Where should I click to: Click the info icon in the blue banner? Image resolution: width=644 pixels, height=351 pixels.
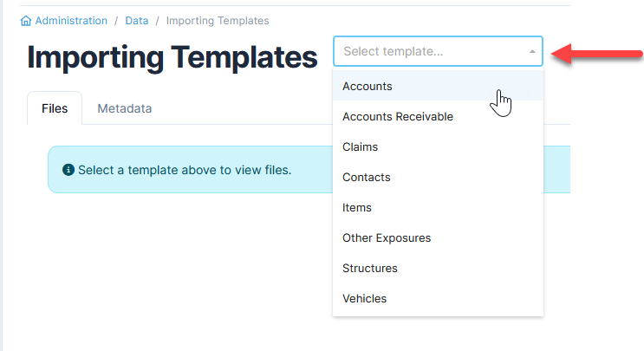click(68, 170)
